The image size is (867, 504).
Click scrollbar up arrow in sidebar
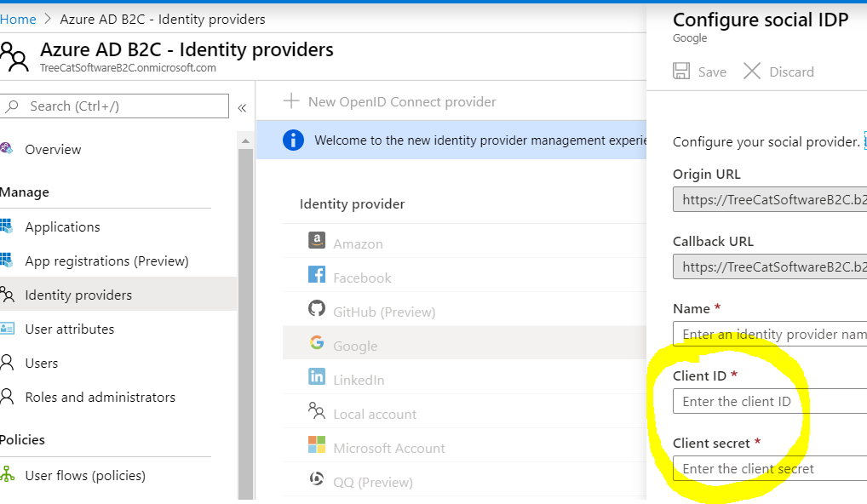click(245, 141)
